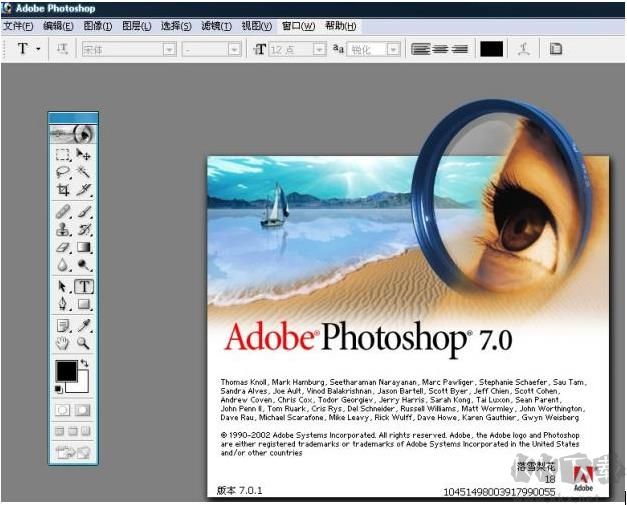Viewport: 627px width, 505px height.
Task: Select the Brush tool
Action: (x=83, y=212)
